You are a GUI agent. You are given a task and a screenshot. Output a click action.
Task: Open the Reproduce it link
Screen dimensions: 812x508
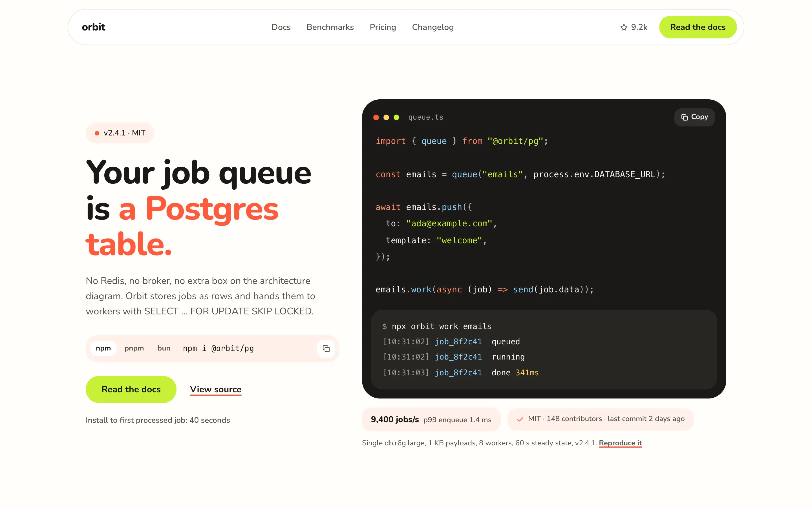tap(620, 443)
